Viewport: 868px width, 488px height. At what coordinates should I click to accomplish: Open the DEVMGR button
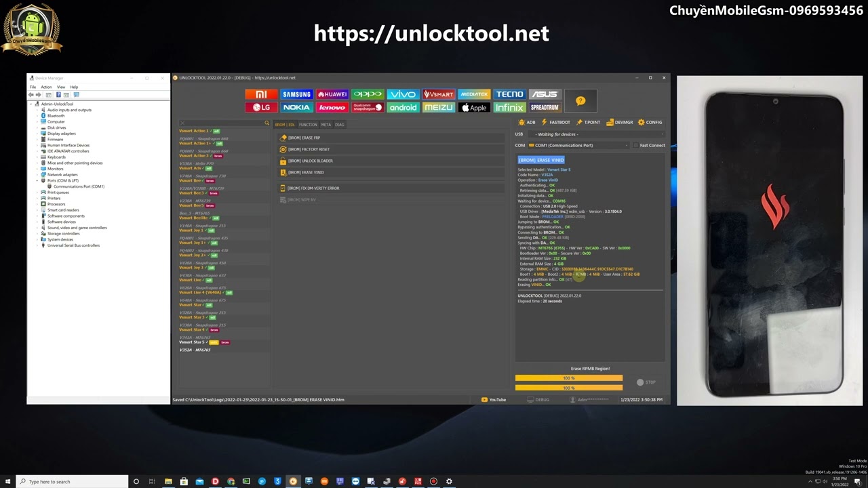(620, 122)
